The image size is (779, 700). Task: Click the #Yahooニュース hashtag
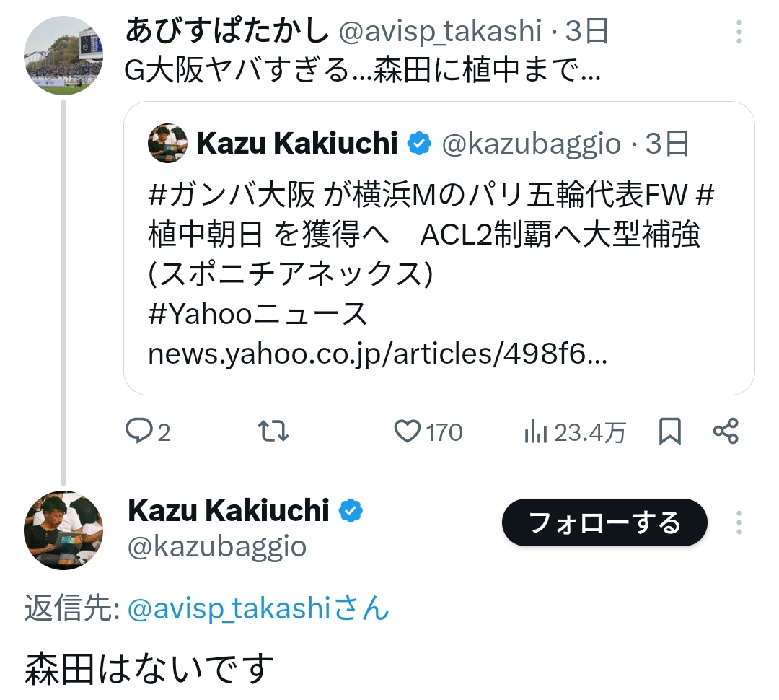point(258,314)
